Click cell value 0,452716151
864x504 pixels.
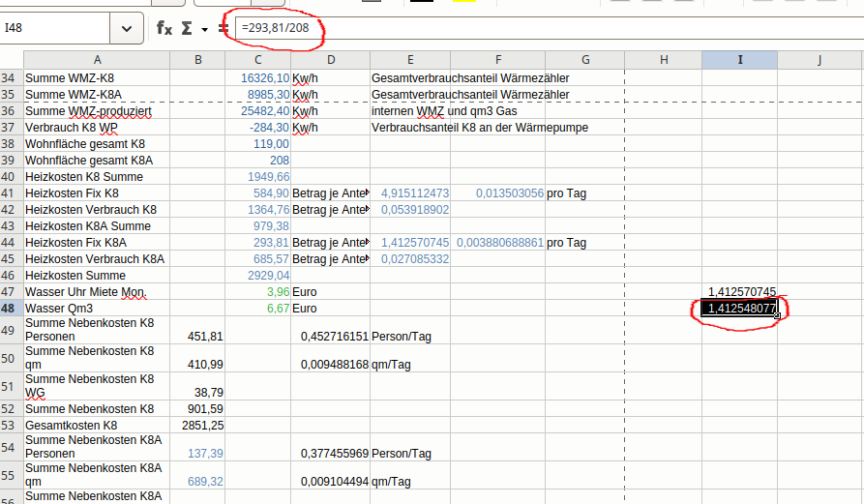coord(331,331)
